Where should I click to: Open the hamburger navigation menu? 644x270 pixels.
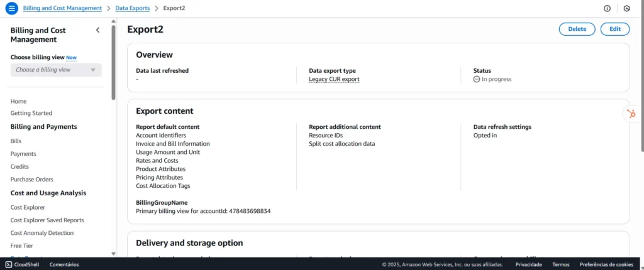pyautogui.click(x=11, y=8)
